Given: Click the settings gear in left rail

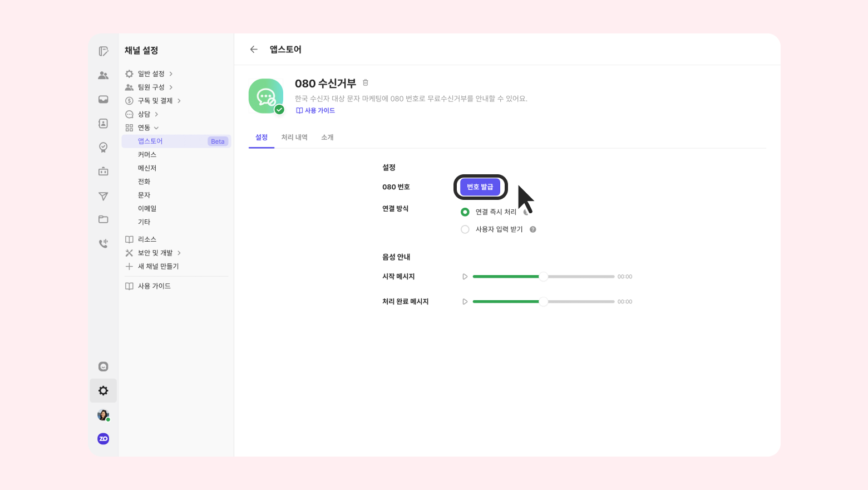Looking at the screenshot, I should click(103, 390).
